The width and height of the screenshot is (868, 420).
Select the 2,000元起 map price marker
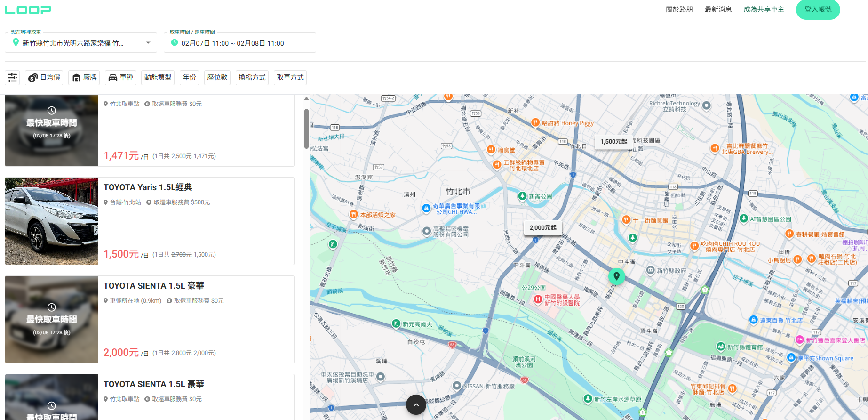pos(543,228)
